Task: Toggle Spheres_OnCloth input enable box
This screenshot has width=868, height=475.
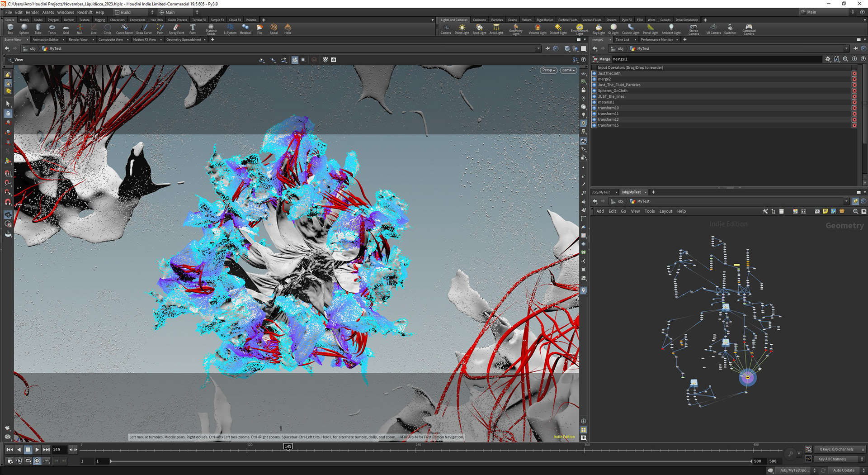Action: [x=594, y=90]
